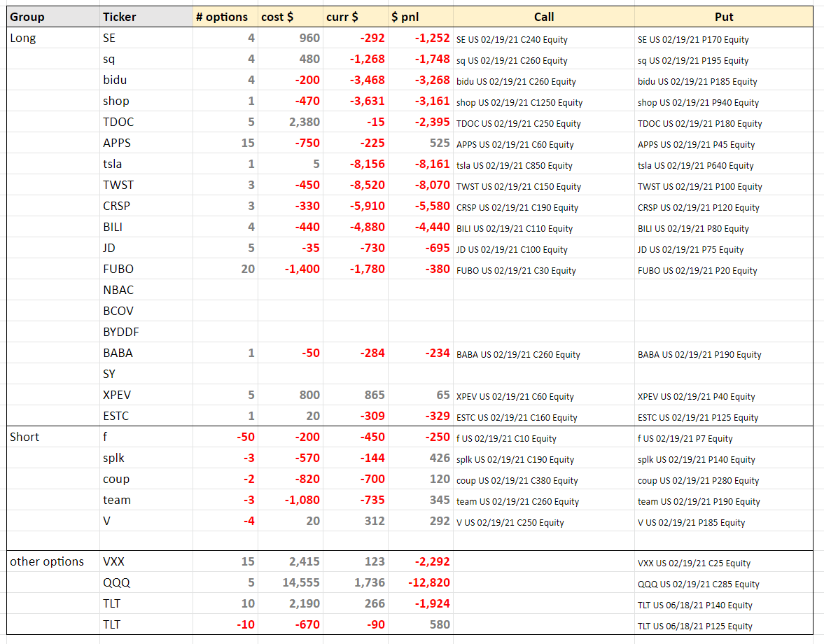Select the -1,748 pnl cell for sq

421,59
